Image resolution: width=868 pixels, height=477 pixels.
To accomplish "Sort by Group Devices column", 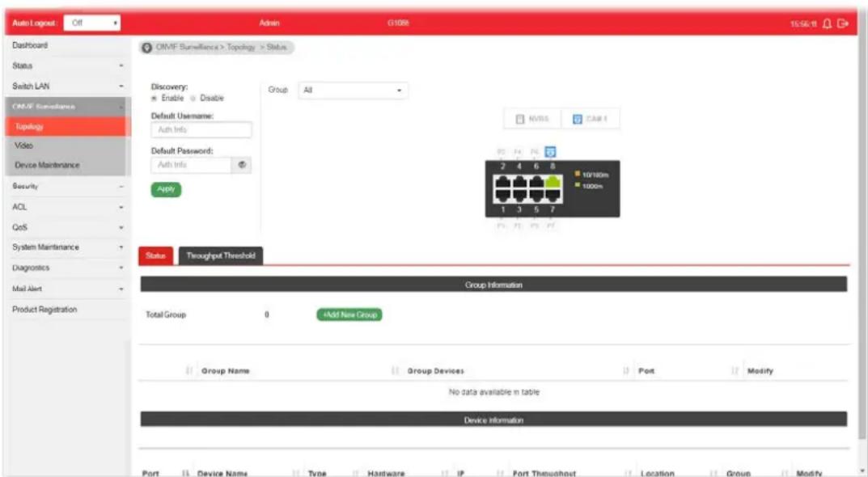I will click(436, 371).
